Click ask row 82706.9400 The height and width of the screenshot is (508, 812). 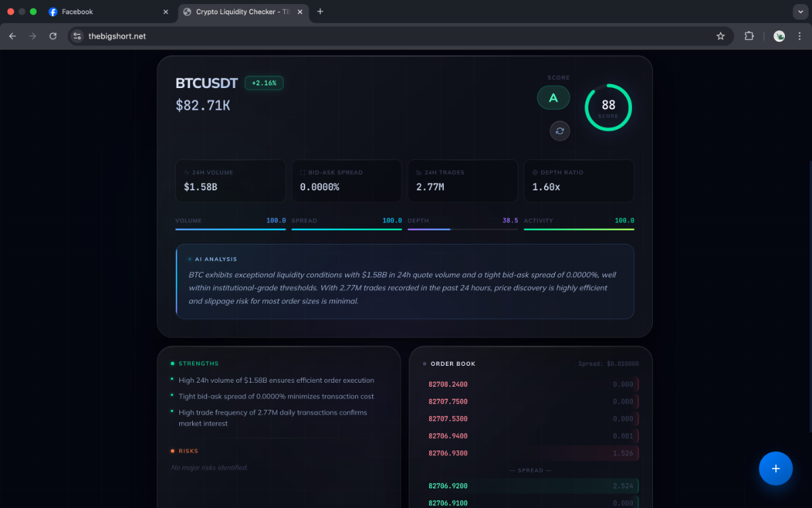(x=531, y=436)
